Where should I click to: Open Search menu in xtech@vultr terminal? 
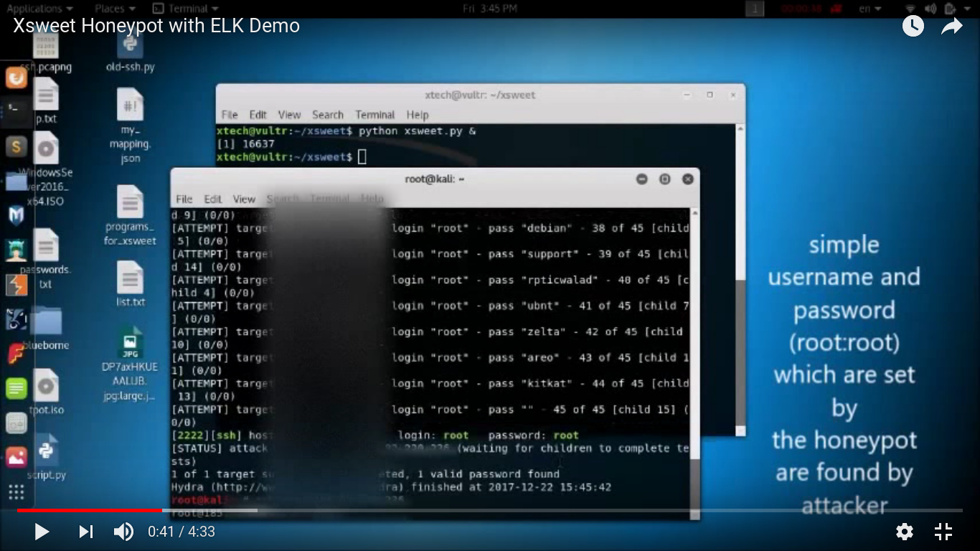[x=328, y=115]
